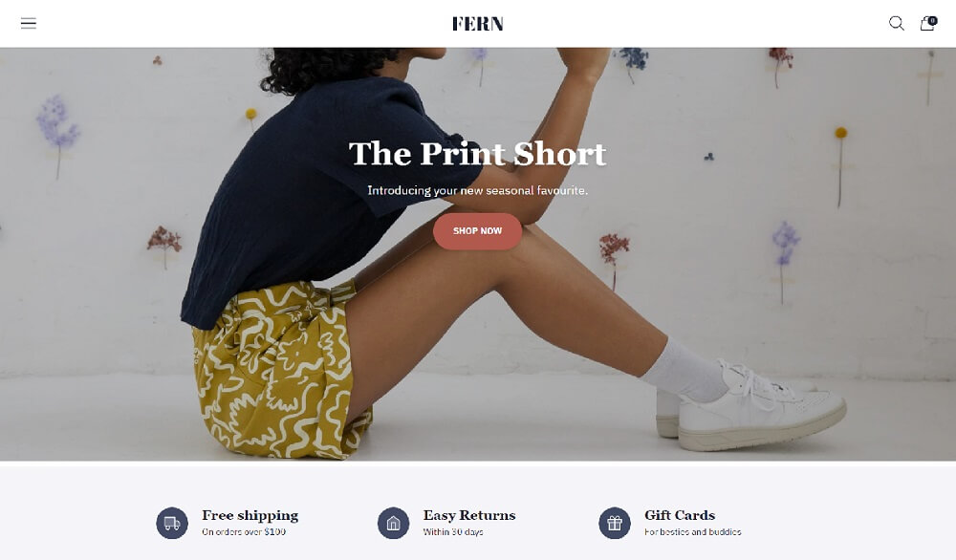Click "Within 30 days" text
The image size is (956, 560).
click(453, 532)
